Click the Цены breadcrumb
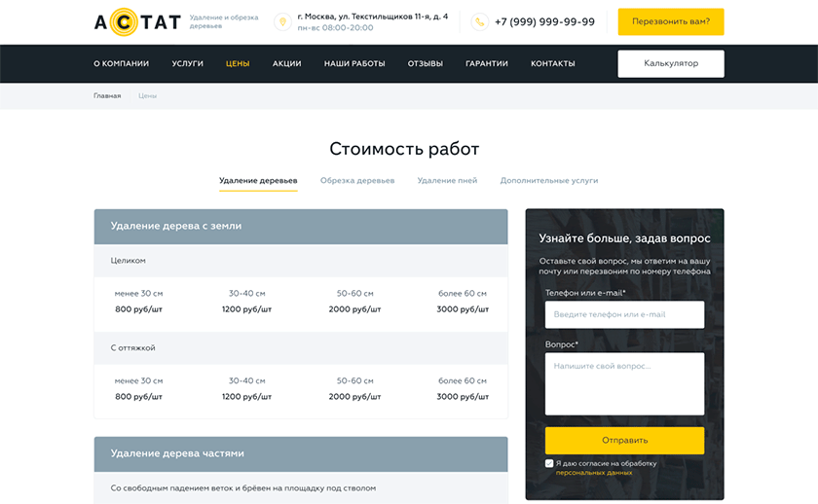The height and width of the screenshot is (504, 818). tap(147, 96)
